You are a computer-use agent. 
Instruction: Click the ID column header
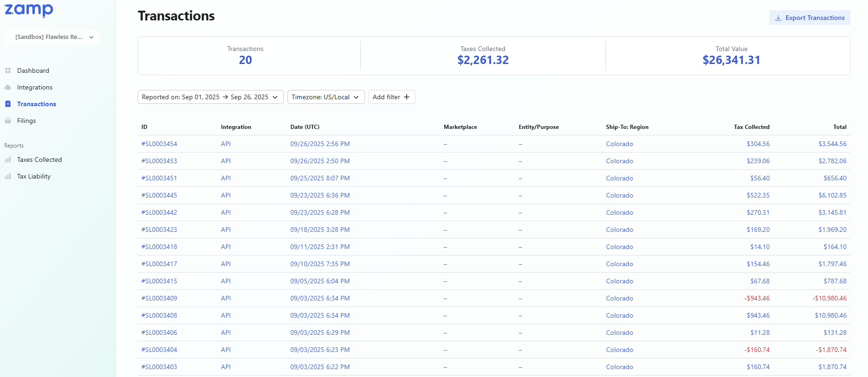(144, 127)
